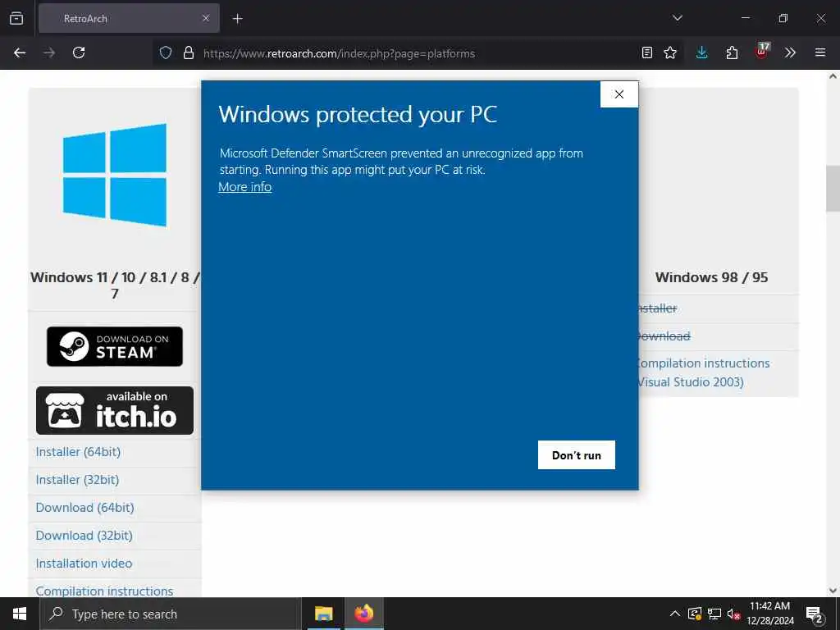Open the Installation video link
840x630 pixels.
(x=84, y=564)
